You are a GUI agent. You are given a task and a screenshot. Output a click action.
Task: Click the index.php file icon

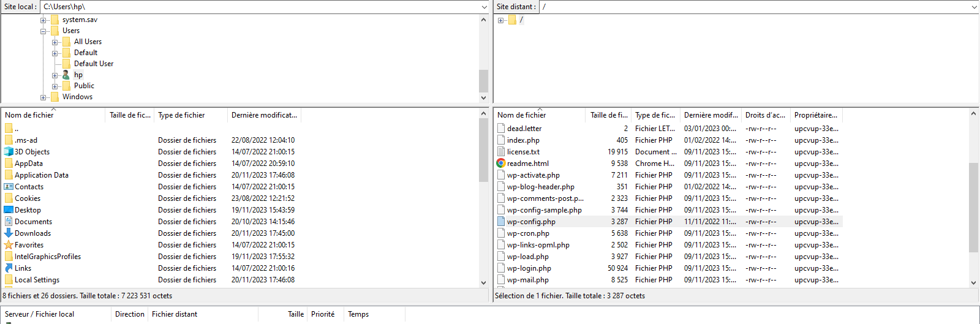coord(501,140)
